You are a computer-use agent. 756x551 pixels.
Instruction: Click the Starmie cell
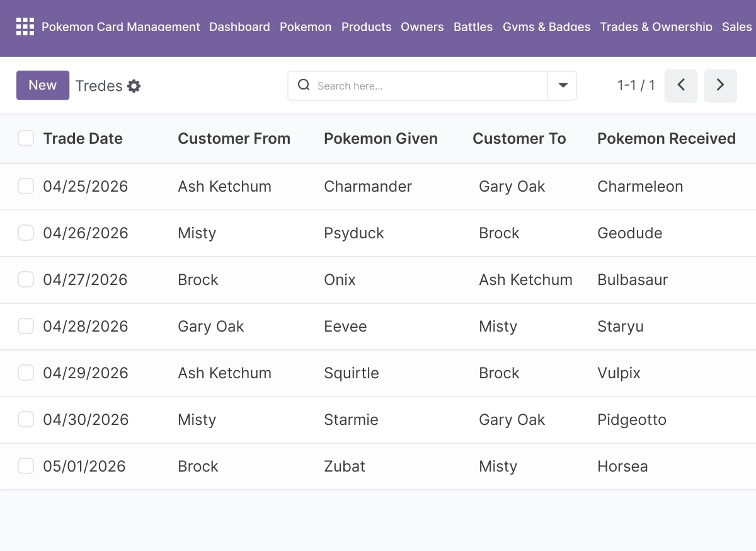tap(351, 420)
